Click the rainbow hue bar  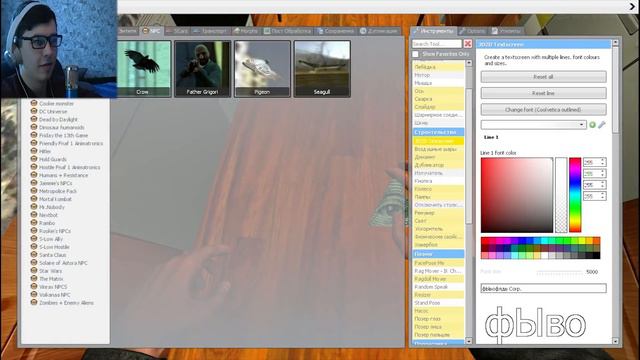575,195
